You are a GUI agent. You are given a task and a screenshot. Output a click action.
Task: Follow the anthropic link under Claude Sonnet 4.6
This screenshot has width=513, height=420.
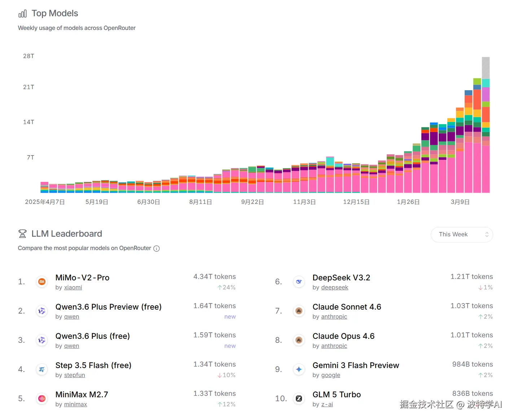[x=334, y=317]
